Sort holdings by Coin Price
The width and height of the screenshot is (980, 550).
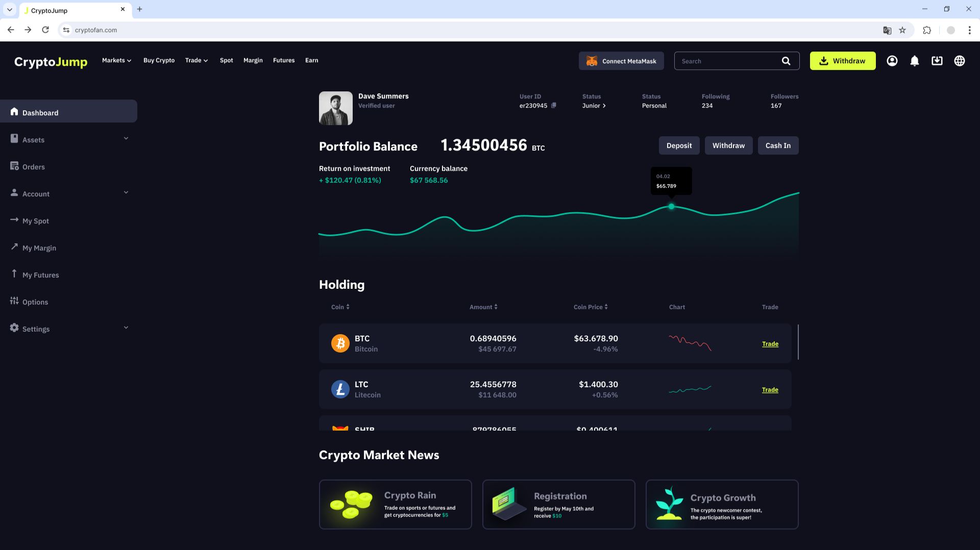pyautogui.click(x=590, y=307)
